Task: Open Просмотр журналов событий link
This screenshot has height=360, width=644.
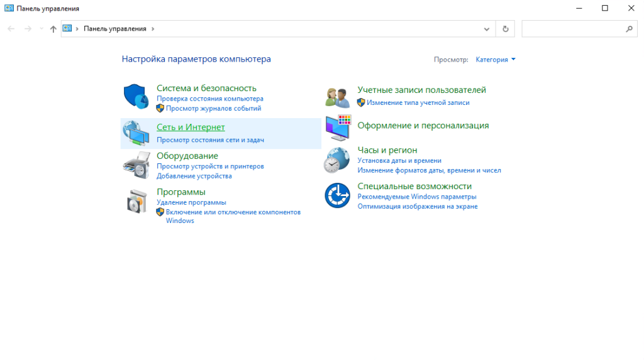Action: pos(214,108)
